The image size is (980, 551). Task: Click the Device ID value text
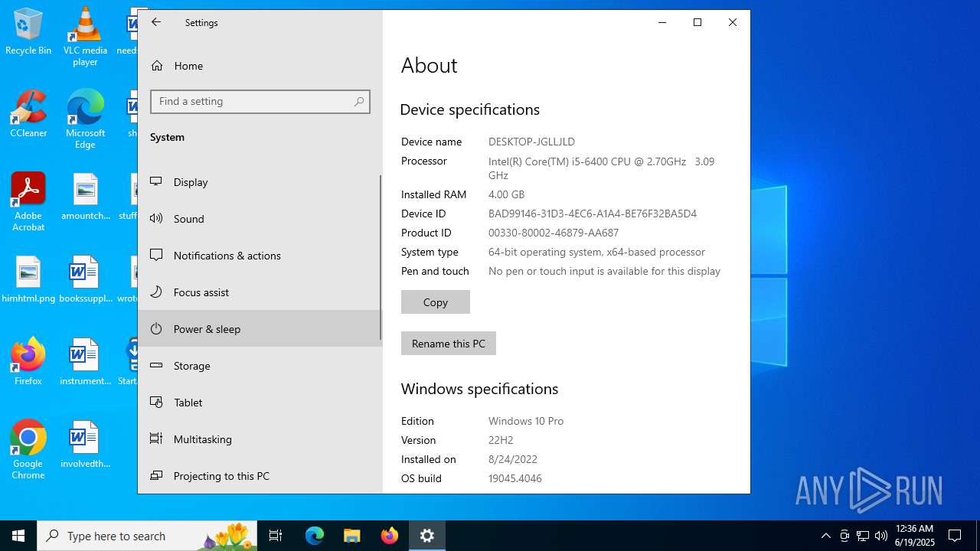593,214
